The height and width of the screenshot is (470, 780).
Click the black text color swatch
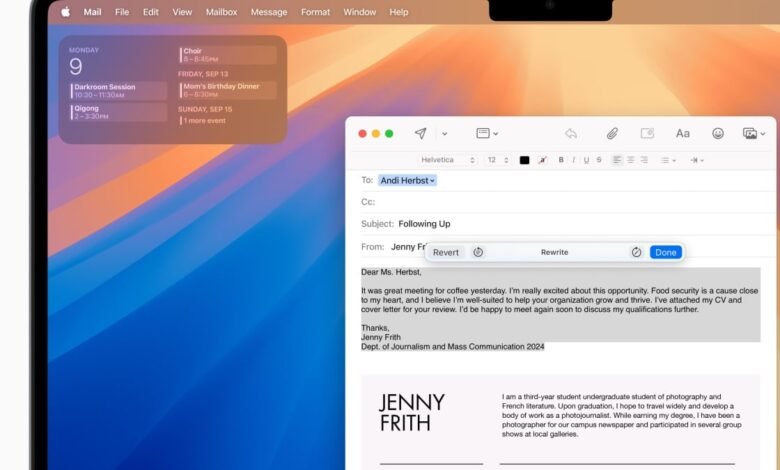(524, 160)
